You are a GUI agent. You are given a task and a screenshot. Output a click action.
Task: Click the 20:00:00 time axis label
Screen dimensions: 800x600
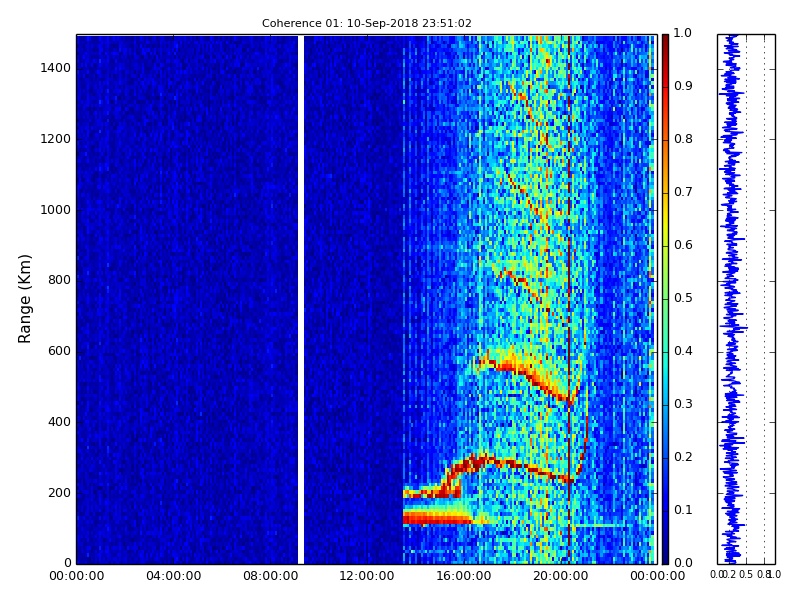(561, 577)
